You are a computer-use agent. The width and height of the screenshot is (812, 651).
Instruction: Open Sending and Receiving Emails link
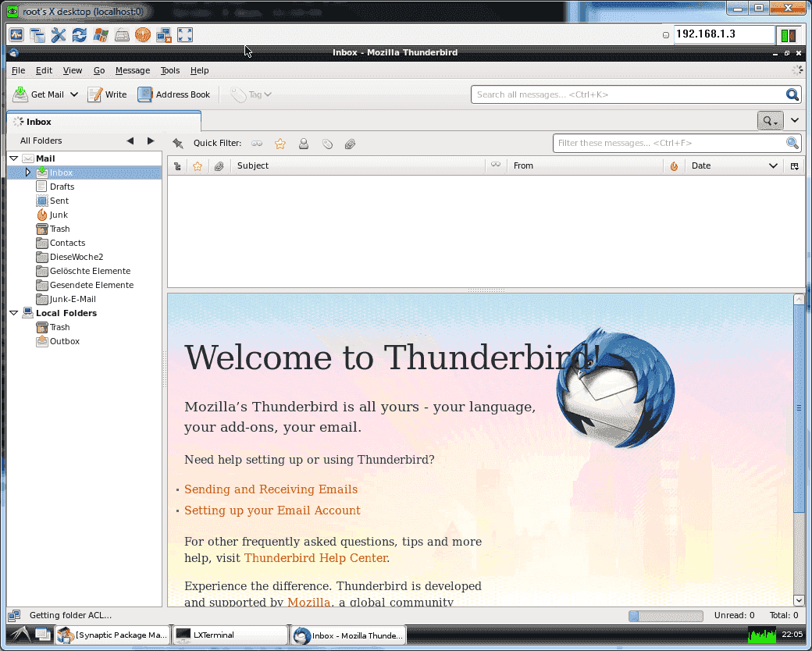[271, 489]
